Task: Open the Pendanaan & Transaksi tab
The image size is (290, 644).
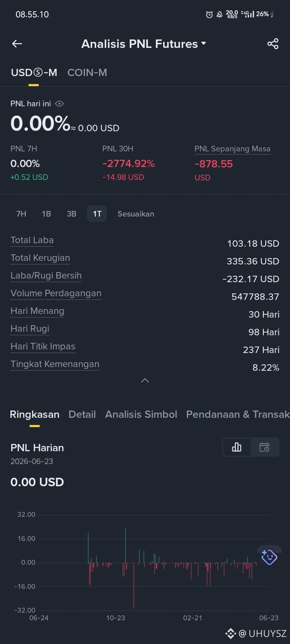Action: [238, 414]
